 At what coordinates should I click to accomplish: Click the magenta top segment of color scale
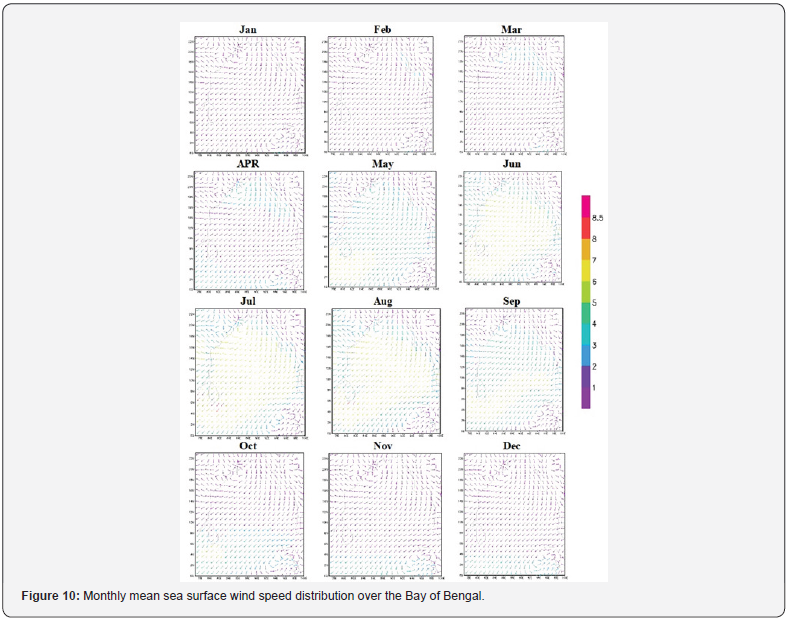tap(586, 206)
